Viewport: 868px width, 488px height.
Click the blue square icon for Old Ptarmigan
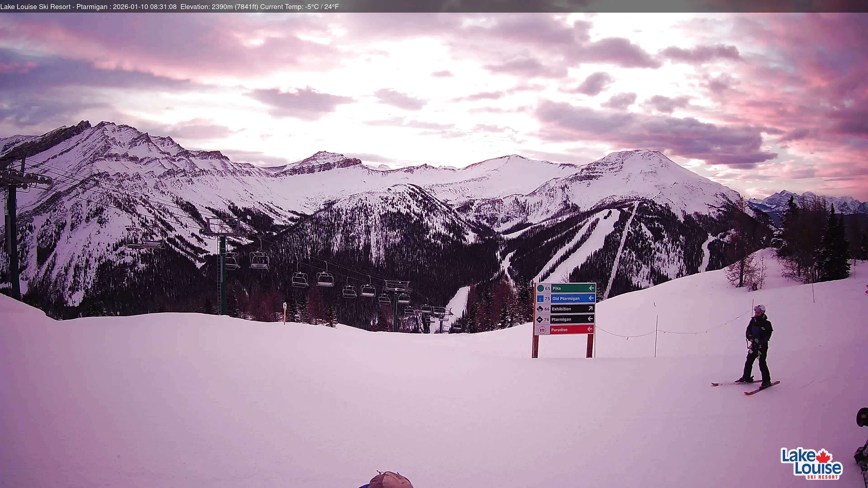(x=541, y=299)
